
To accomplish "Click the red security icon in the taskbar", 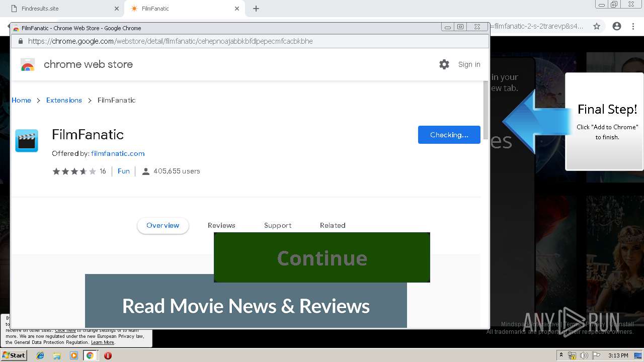I will coord(108,355).
